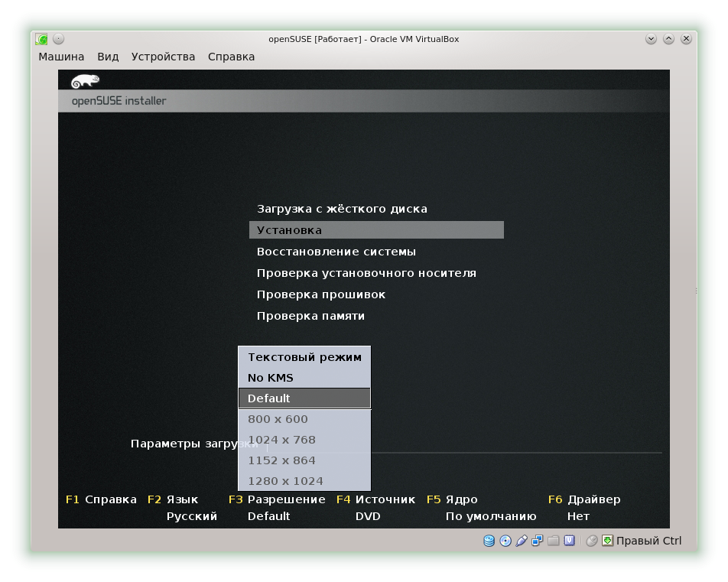The height and width of the screenshot is (582, 728).
Task: Click the hard disk activity status icon
Action: pos(489,541)
